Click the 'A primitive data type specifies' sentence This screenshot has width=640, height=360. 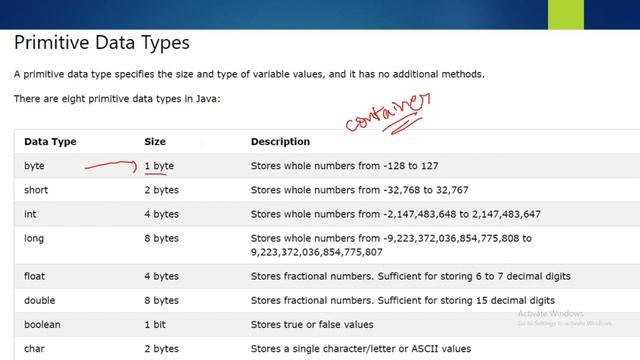tap(249, 74)
